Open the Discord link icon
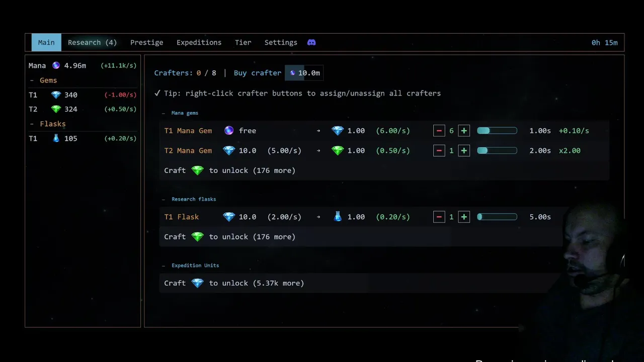This screenshot has width=644, height=362. click(x=311, y=43)
